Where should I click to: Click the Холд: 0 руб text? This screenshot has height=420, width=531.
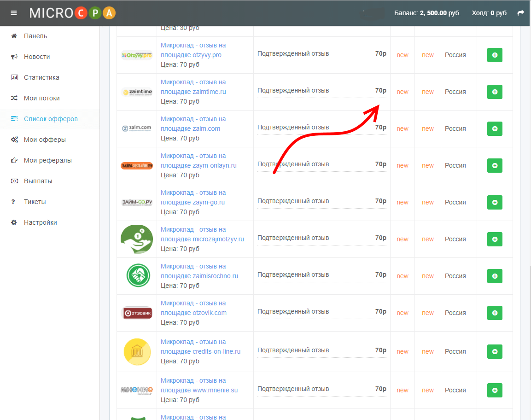click(489, 13)
